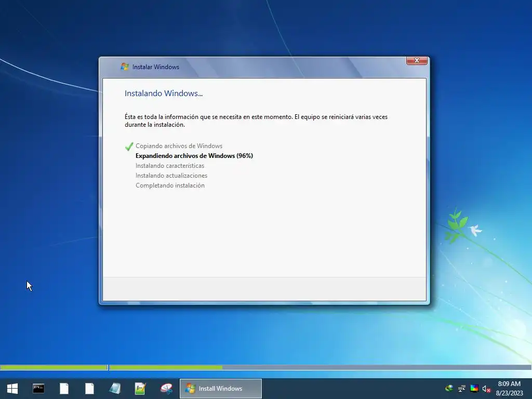Open the Windows Start button
The height and width of the screenshot is (399, 532).
(12, 389)
